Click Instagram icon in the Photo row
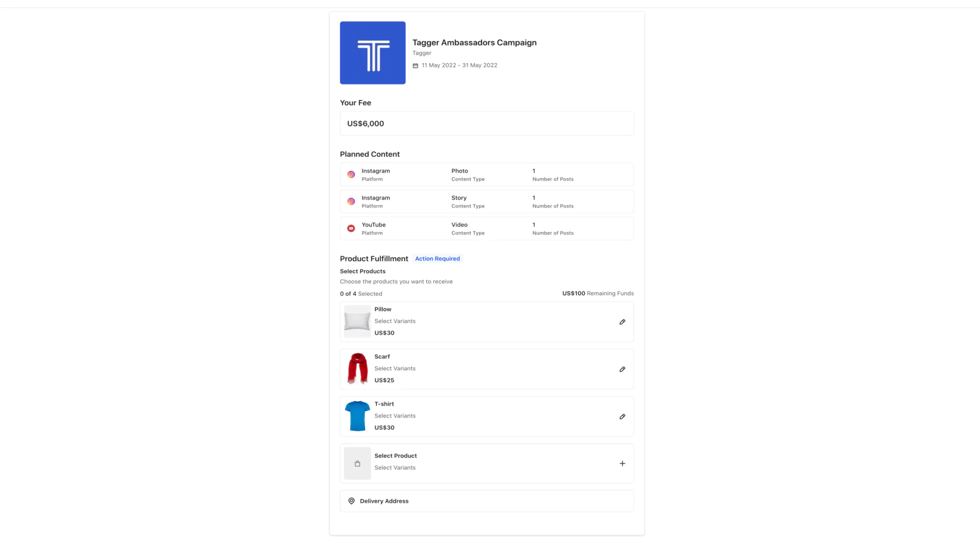Image resolution: width=980 pixels, height=551 pixels. (x=351, y=174)
